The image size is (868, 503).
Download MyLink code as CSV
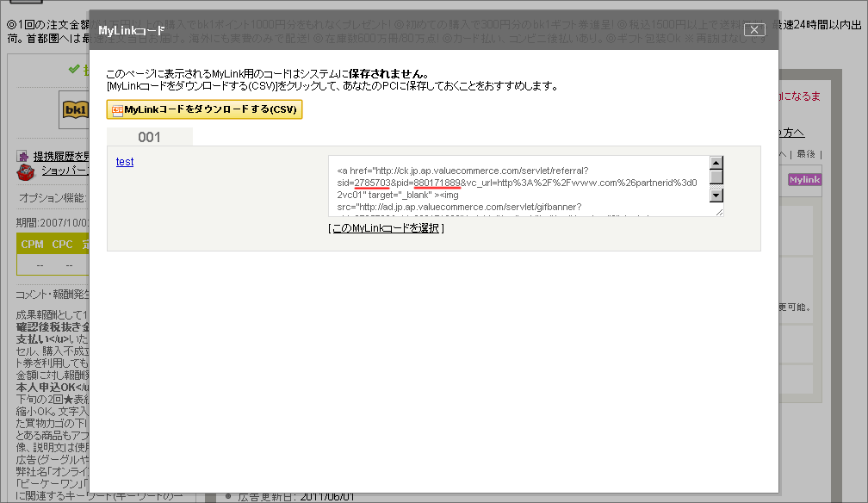204,109
